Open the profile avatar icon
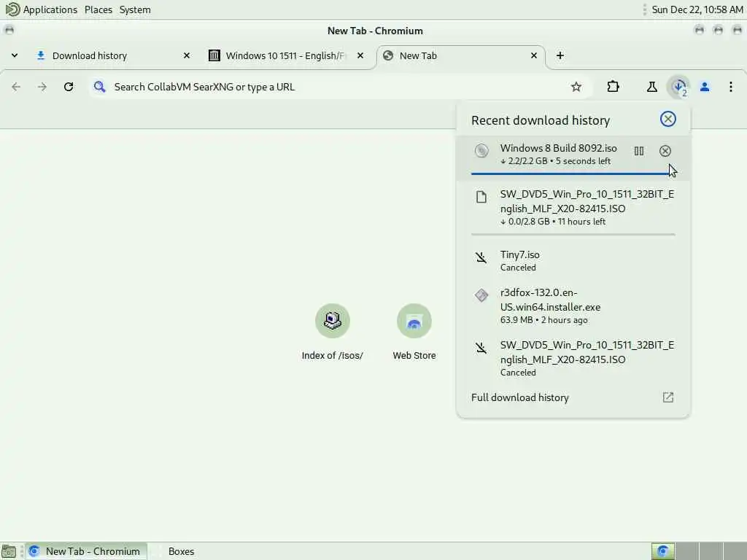The image size is (747, 560). point(705,87)
